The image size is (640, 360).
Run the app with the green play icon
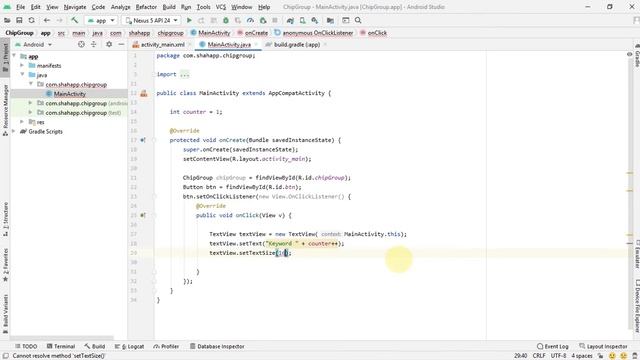coord(189,20)
